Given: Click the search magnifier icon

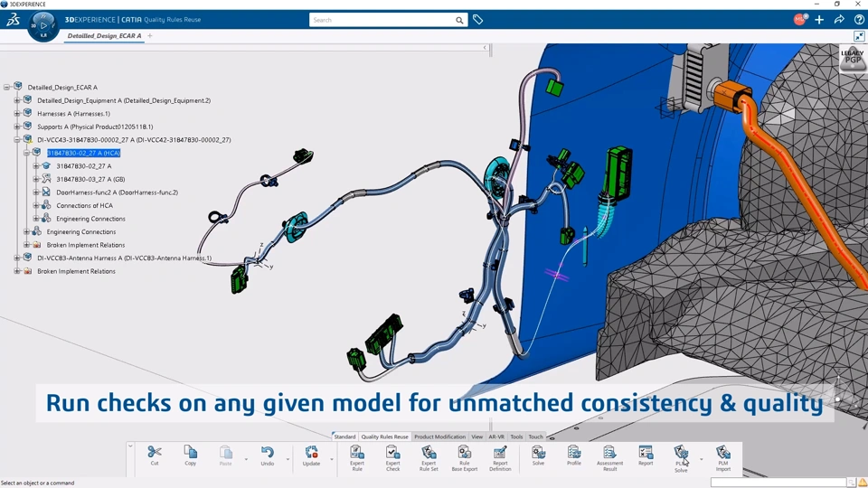Looking at the screenshot, I should 459,21.
